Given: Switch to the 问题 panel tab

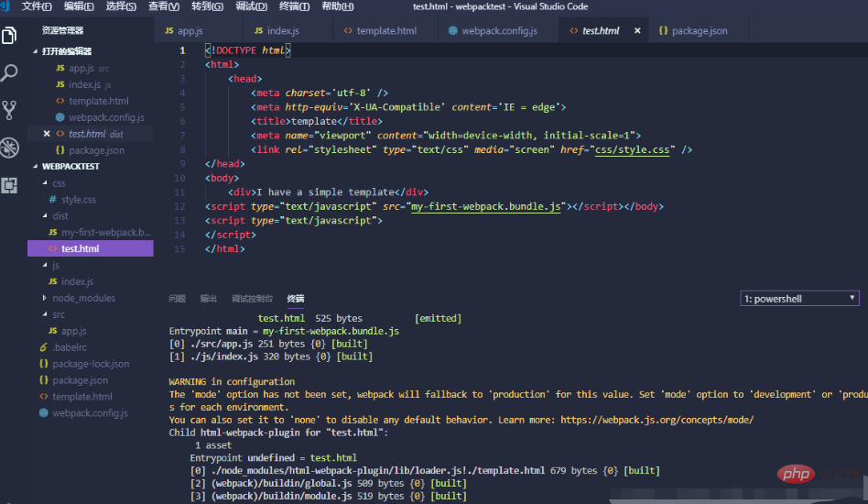Looking at the screenshot, I should tap(177, 299).
